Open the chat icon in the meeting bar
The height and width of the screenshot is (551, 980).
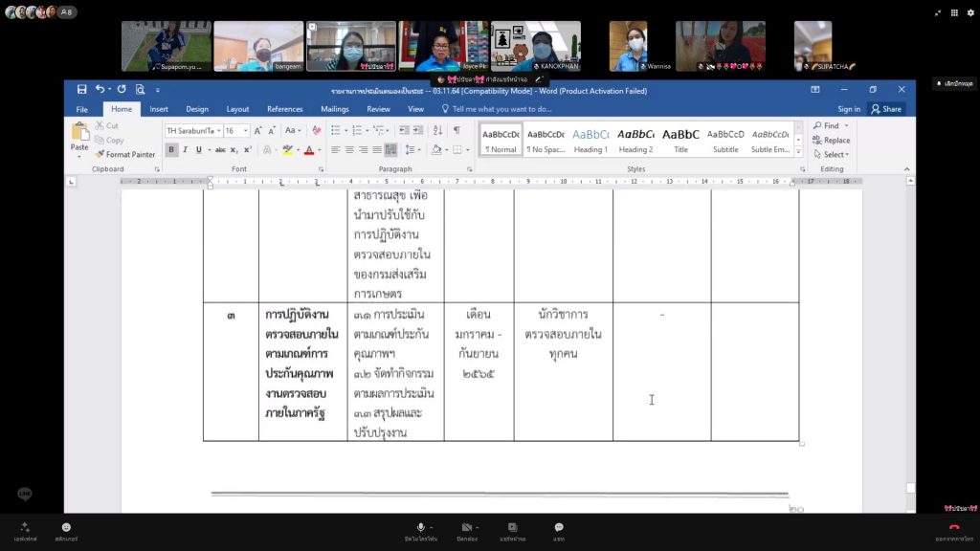[558, 528]
